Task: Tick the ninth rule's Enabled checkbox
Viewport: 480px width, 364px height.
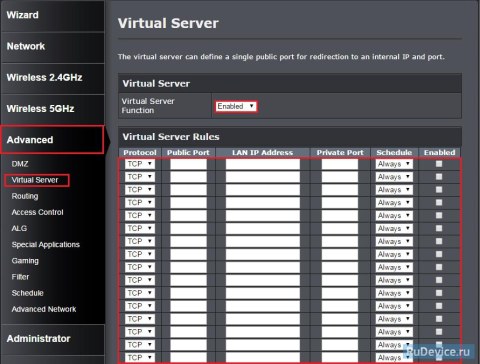Action: point(439,267)
